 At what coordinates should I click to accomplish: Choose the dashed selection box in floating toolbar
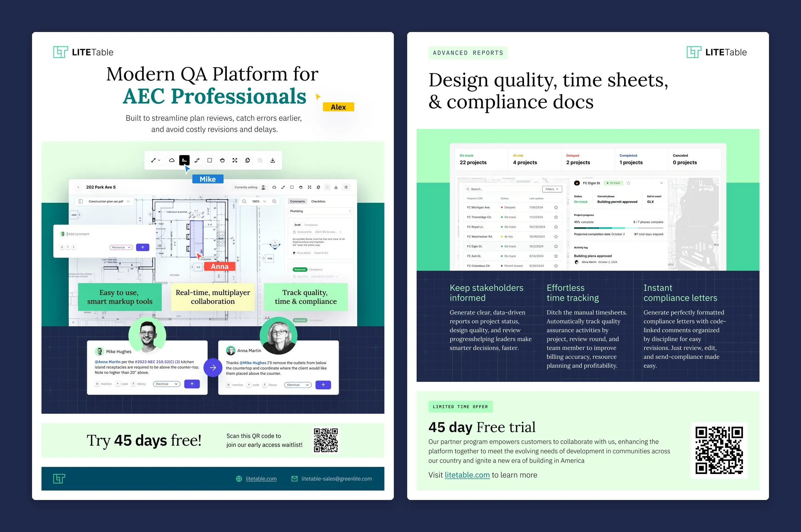point(210,160)
